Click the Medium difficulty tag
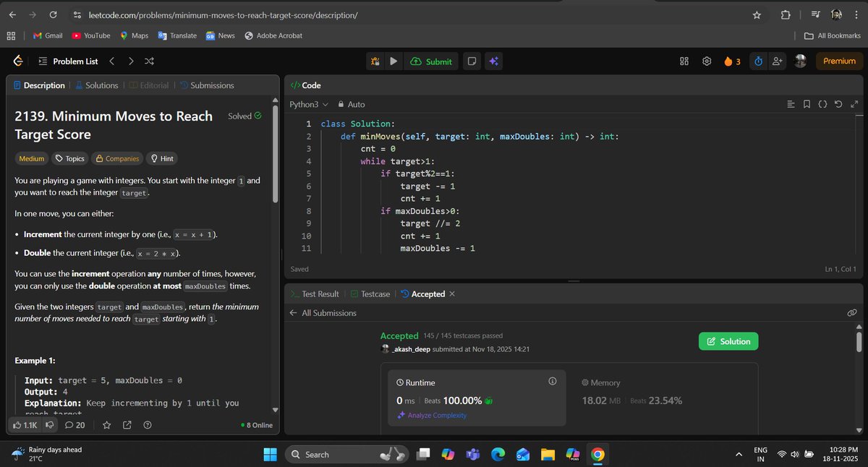This screenshot has width=868, height=467. pos(32,158)
